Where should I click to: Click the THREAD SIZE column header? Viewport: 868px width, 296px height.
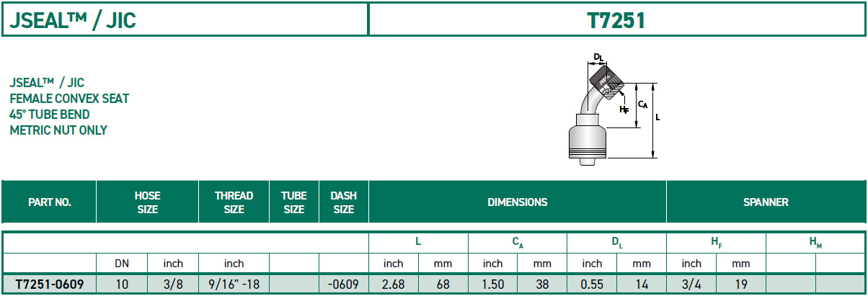(234, 202)
